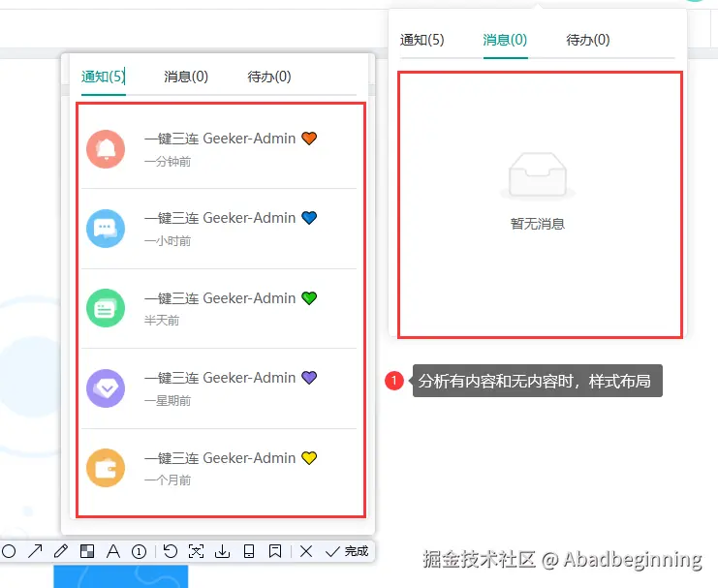718x588 pixels.
Task: Select the ellipse annotation tool
Action: (9, 551)
